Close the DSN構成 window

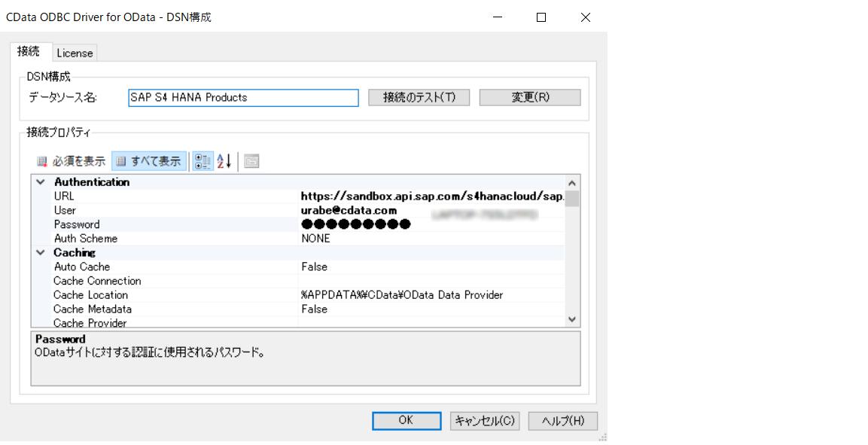[x=585, y=17]
